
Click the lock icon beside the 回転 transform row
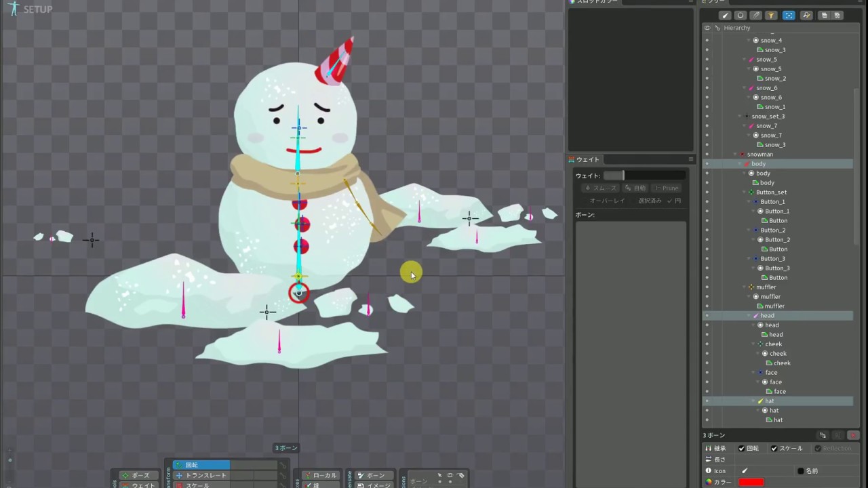[x=282, y=465]
